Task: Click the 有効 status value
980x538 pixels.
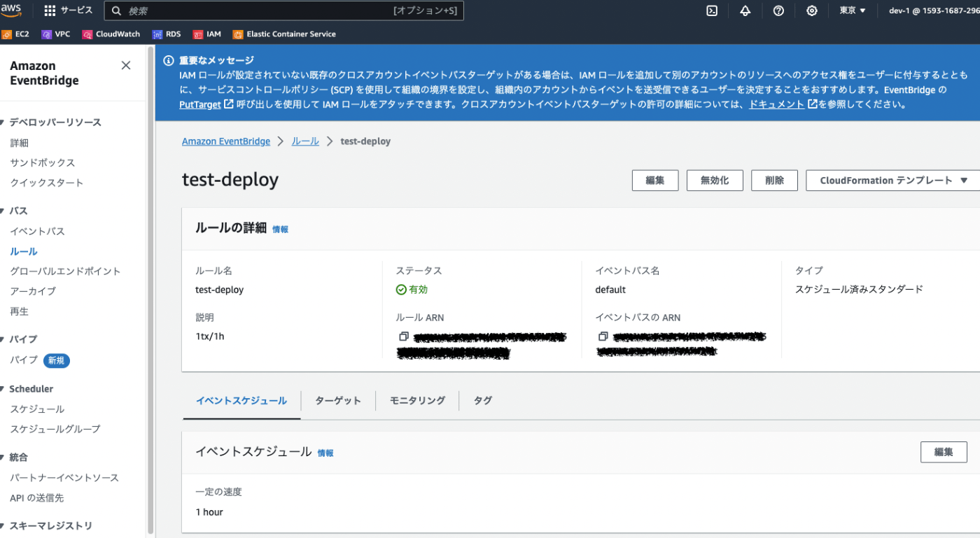Action: tap(412, 290)
